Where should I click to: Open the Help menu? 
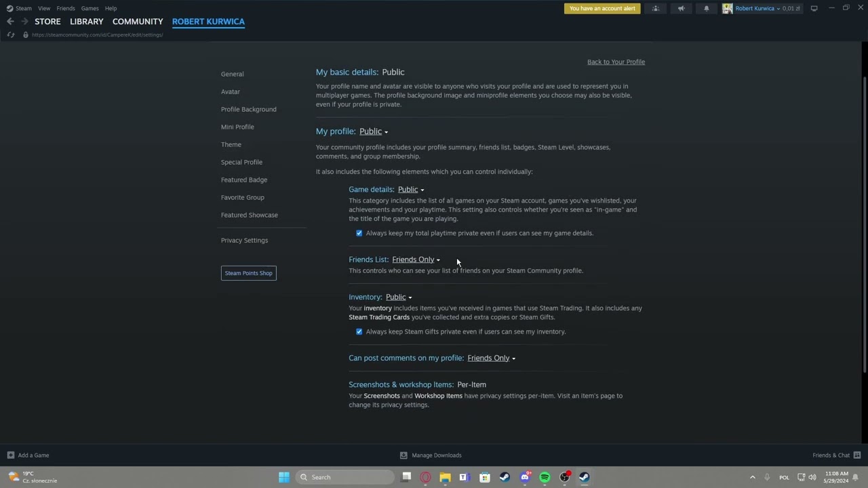tap(111, 8)
